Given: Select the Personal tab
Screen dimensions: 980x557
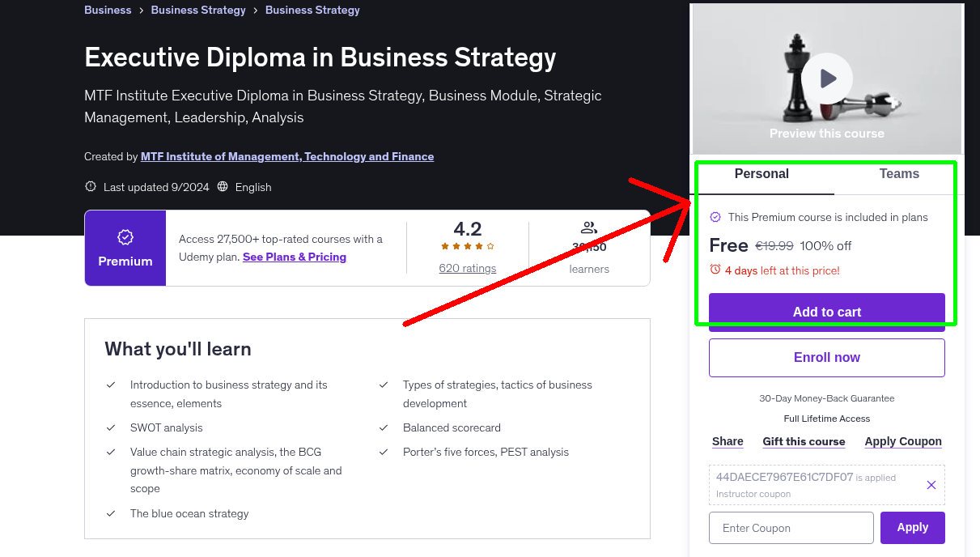Looking at the screenshot, I should [762, 173].
